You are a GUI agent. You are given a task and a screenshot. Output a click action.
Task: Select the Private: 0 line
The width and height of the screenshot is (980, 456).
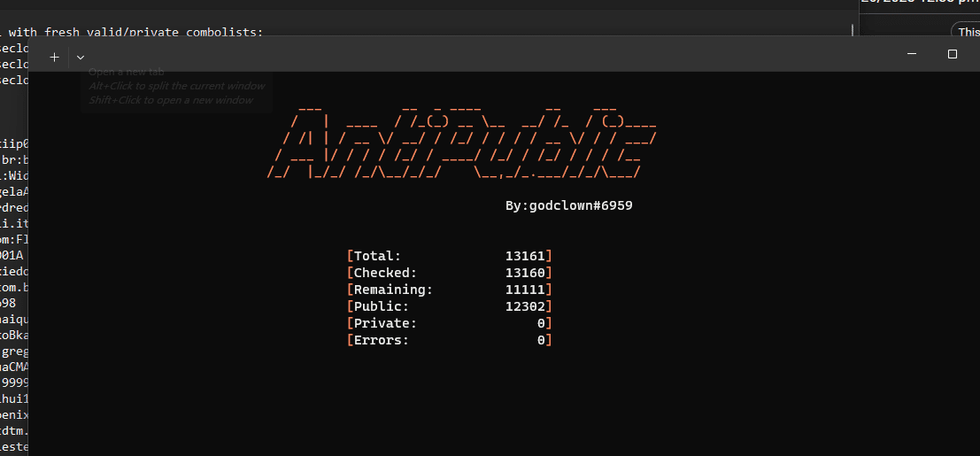click(x=450, y=323)
